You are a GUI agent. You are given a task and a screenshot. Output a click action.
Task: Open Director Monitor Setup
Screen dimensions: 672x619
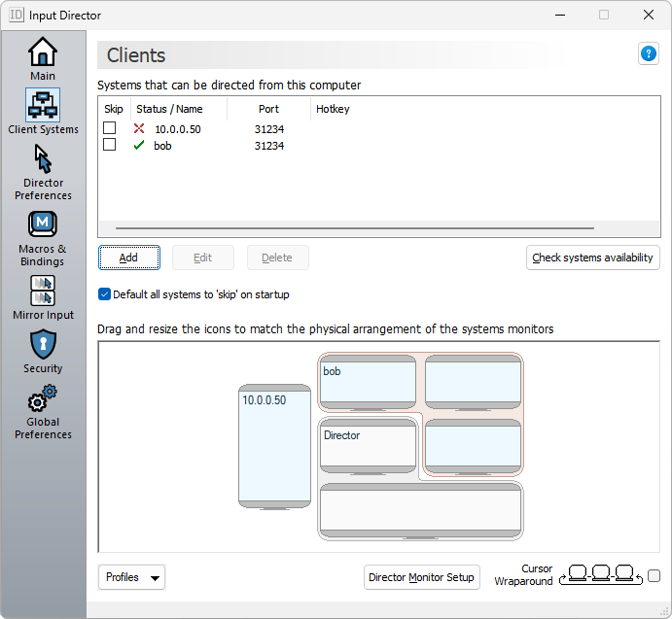421,577
